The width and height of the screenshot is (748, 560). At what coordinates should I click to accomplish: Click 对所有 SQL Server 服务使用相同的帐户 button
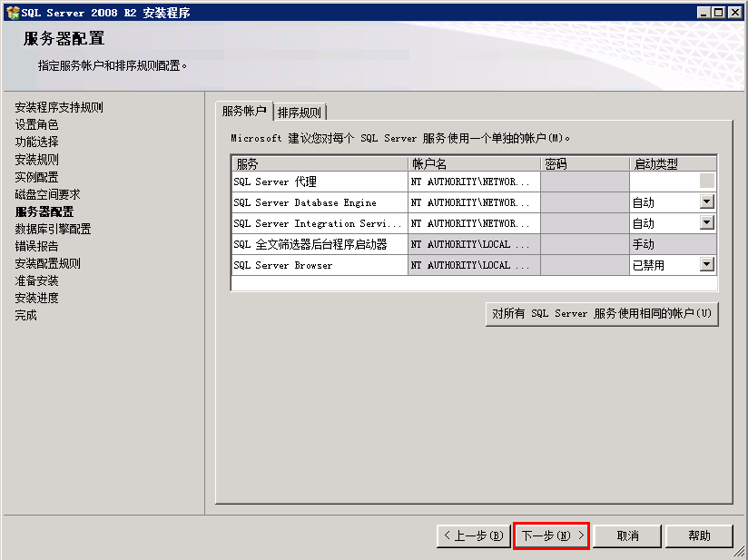pos(602,314)
